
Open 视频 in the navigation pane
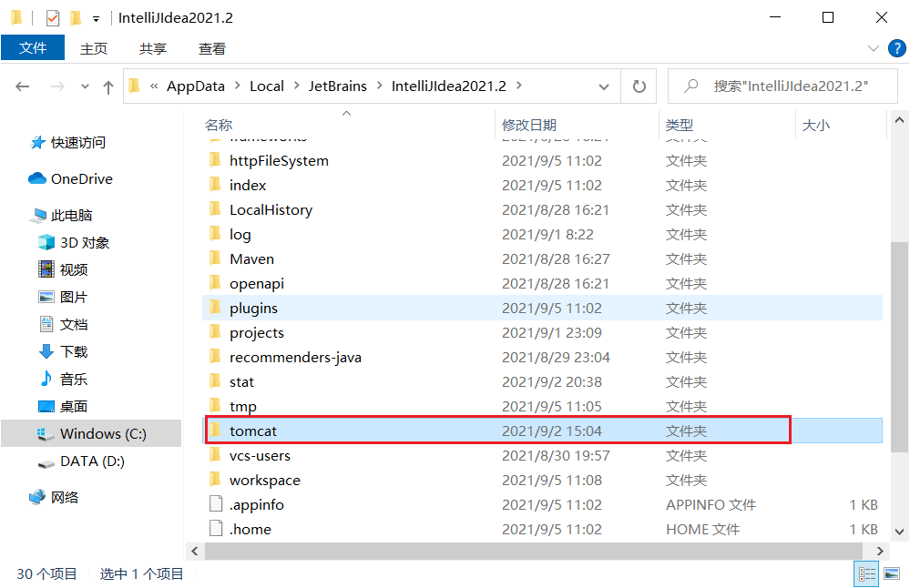coord(63,269)
